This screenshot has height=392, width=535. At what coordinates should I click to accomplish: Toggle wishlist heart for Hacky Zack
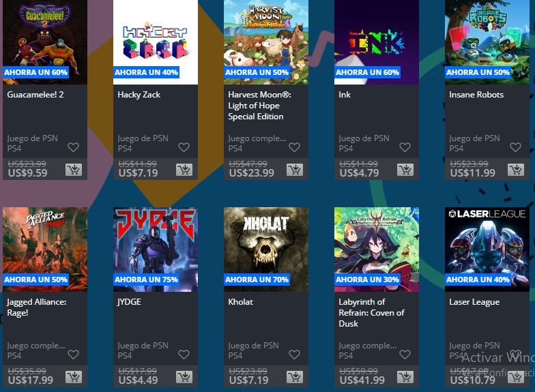coord(184,147)
